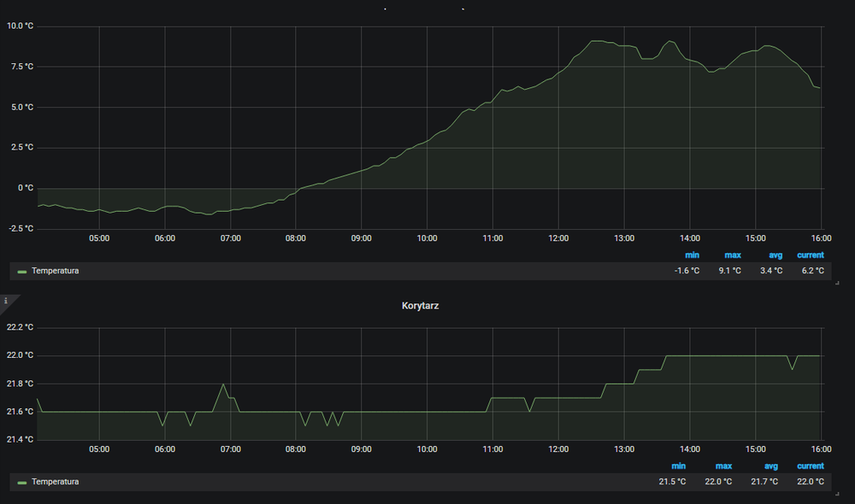Click the 9.1 °C max value

tap(729, 271)
